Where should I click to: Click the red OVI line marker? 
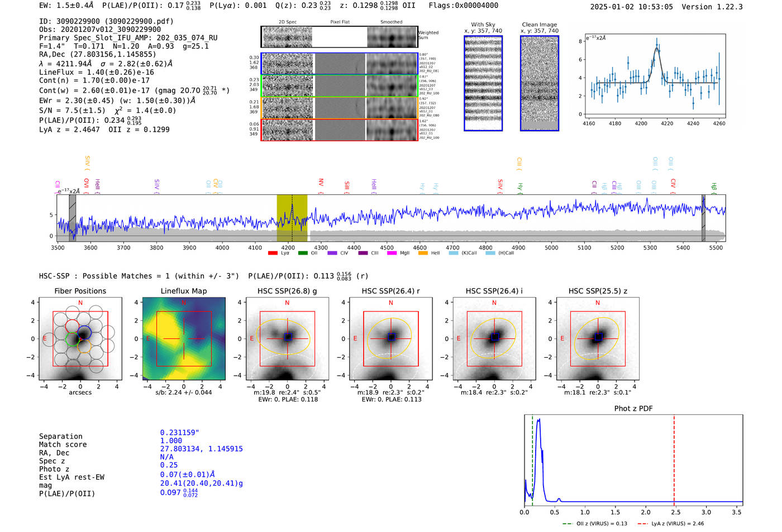87,186
